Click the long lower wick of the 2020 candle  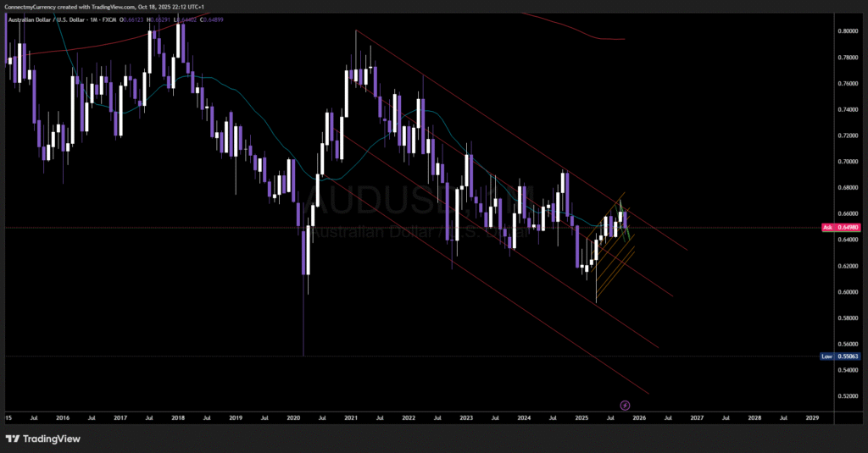(303, 322)
